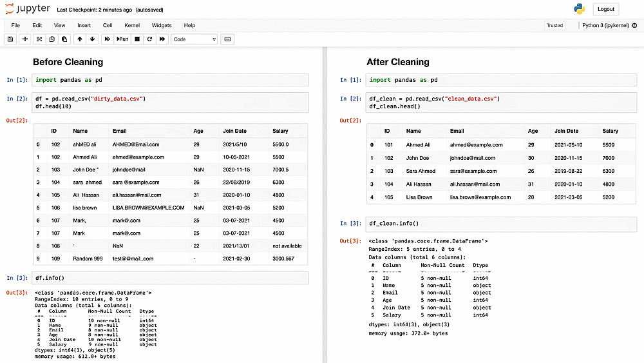This screenshot has width=644, height=363.
Task: Click the 'AHMED@Email.com' email cell
Action: point(136,144)
